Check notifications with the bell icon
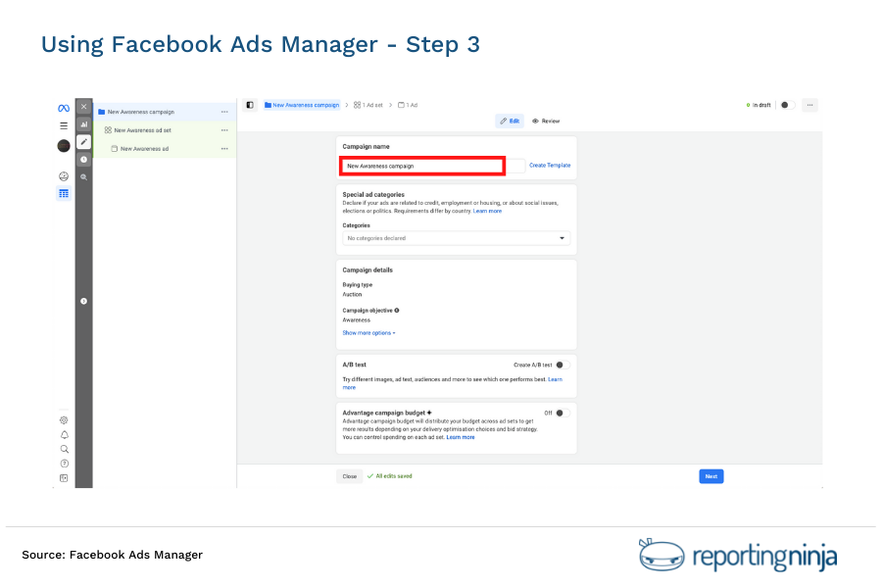Viewport: 882px width, 588px height. coord(64,434)
